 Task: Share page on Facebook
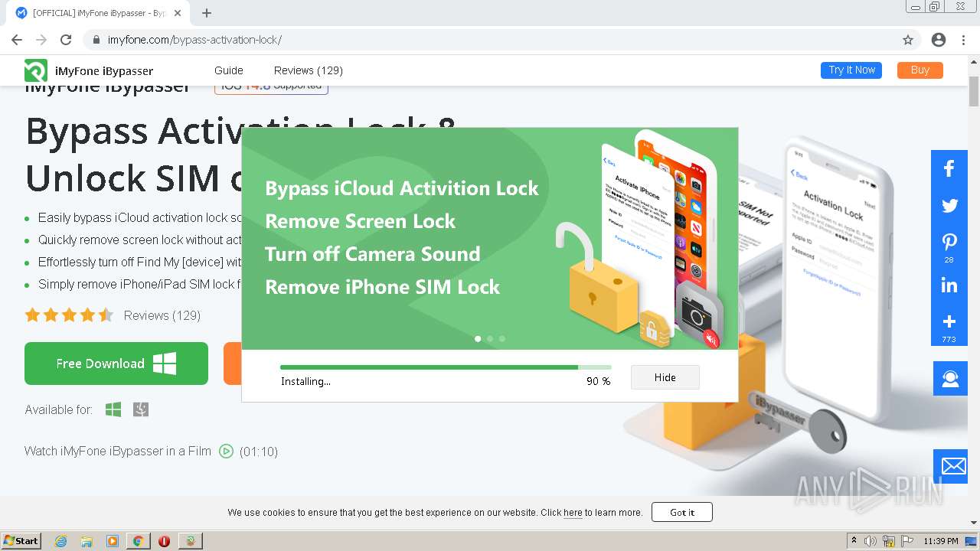949,168
